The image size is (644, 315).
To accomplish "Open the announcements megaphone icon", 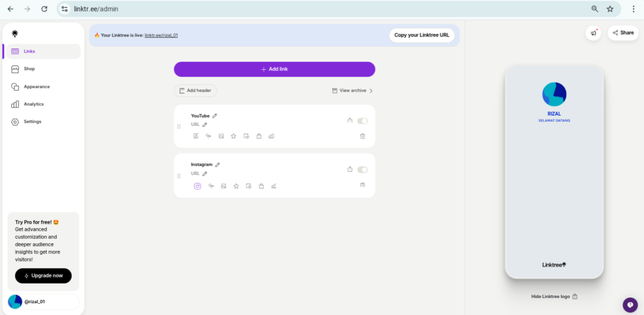I will 594,33.
